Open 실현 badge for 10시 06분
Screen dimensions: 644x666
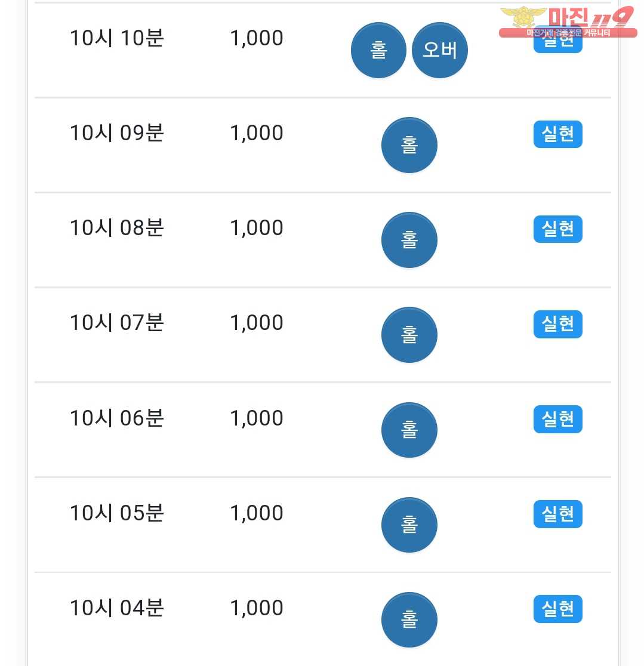pos(558,419)
